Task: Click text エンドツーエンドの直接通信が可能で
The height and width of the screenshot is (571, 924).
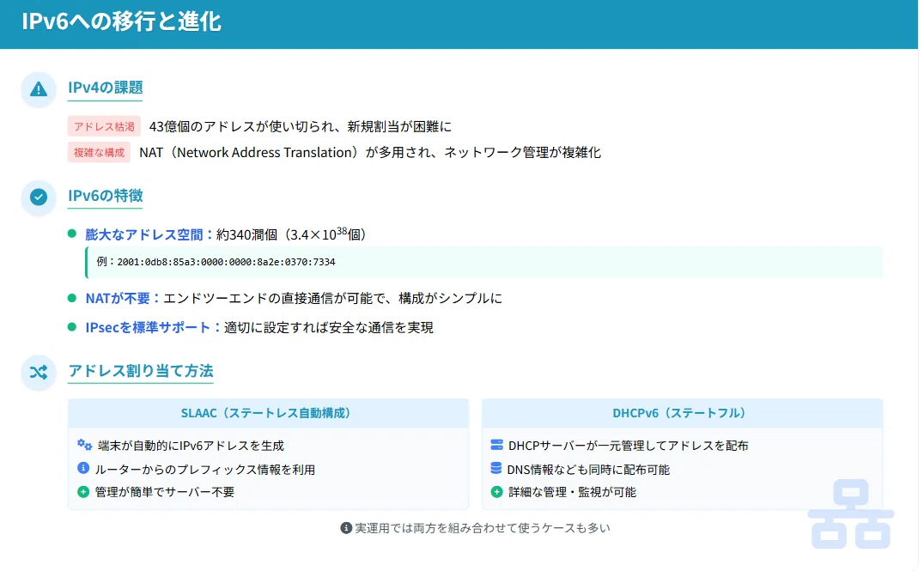Action: click(x=274, y=299)
